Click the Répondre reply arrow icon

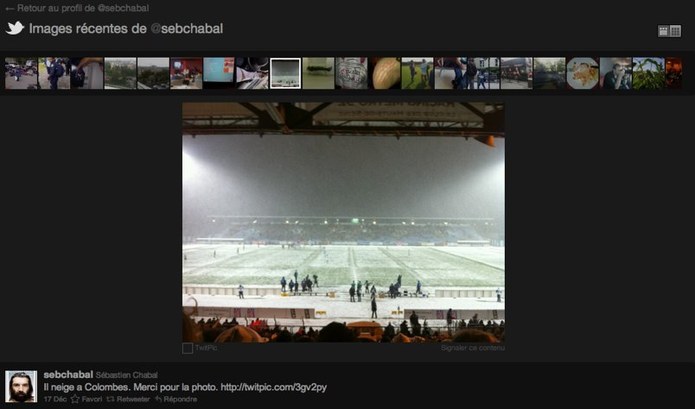tap(158, 399)
